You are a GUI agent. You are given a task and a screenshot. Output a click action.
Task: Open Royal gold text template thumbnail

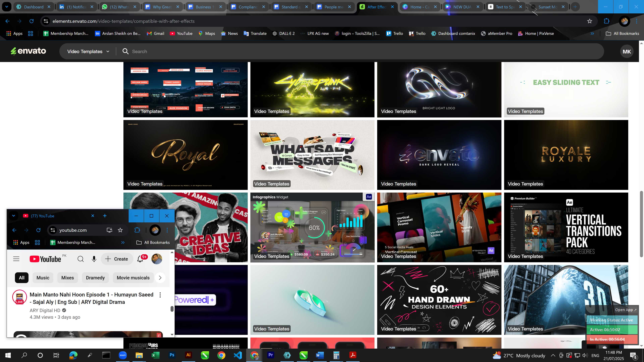(x=185, y=155)
